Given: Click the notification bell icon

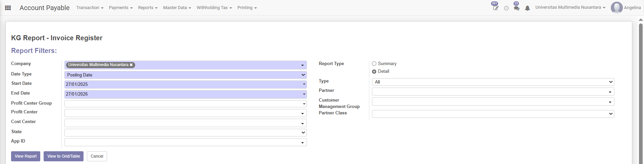Looking at the screenshot, I should [527, 8].
